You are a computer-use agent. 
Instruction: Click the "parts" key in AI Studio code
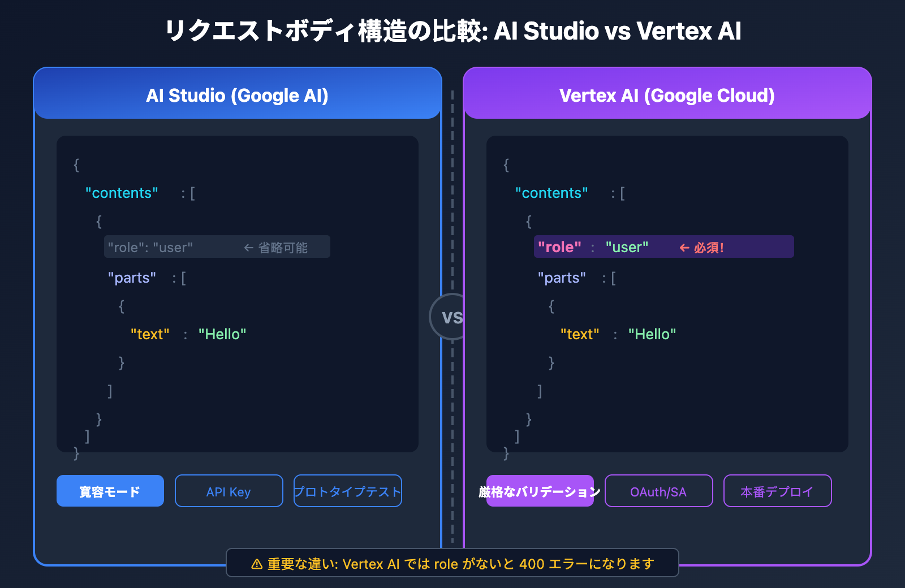[x=132, y=278]
